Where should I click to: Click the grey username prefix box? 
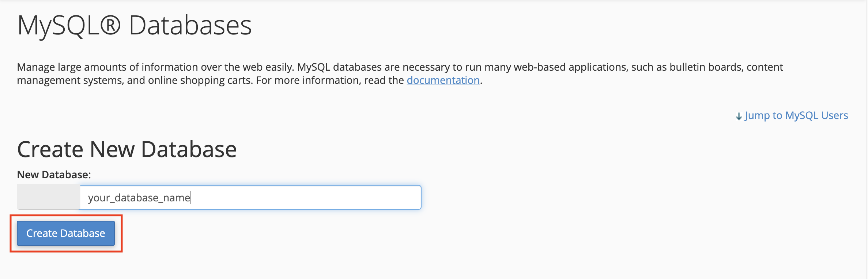[48, 197]
